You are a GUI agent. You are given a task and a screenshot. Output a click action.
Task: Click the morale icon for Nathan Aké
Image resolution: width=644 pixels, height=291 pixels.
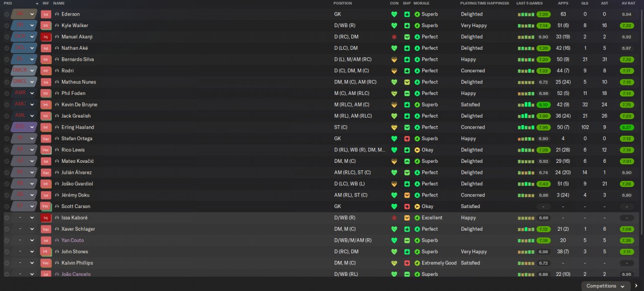[417, 48]
